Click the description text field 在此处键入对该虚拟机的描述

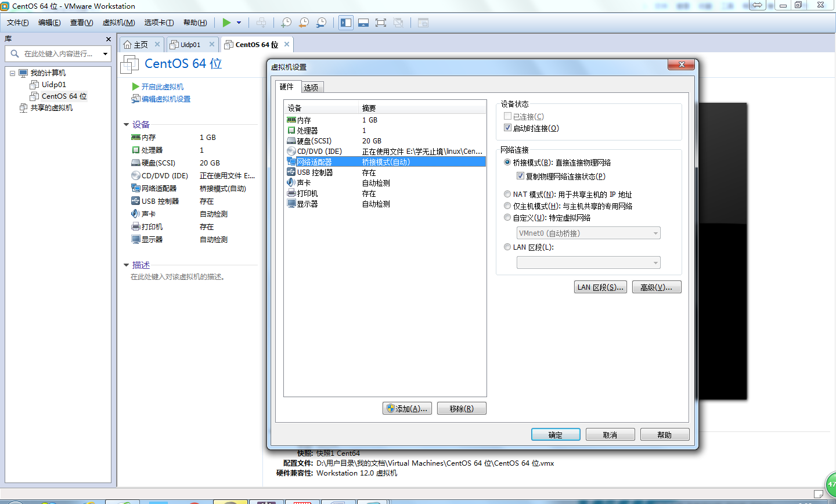[178, 277]
